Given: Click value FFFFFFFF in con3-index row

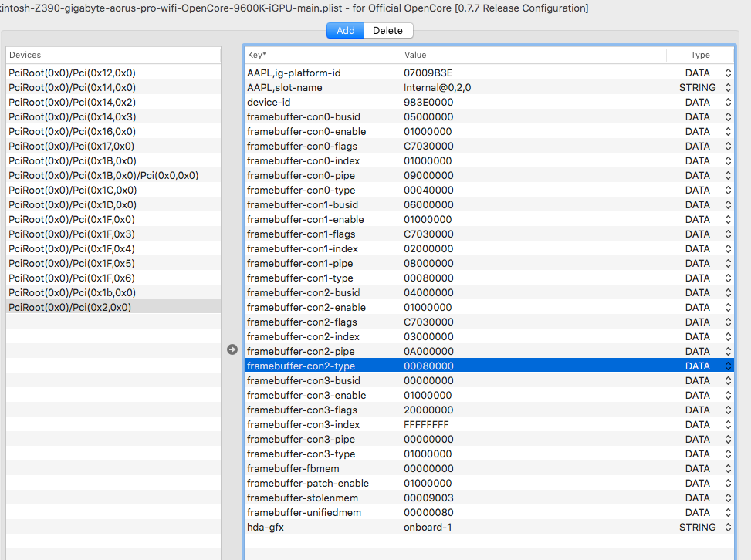Looking at the screenshot, I should click(426, 424).
